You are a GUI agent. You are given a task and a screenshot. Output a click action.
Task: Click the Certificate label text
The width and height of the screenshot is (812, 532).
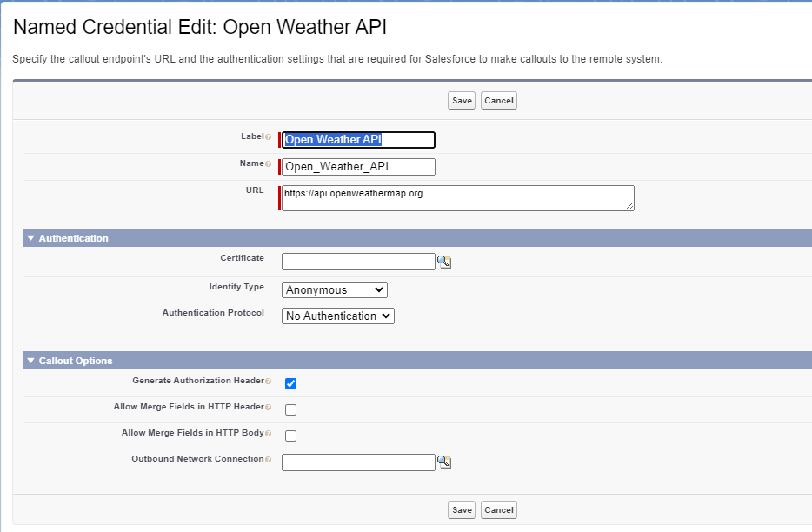point(242,257)
